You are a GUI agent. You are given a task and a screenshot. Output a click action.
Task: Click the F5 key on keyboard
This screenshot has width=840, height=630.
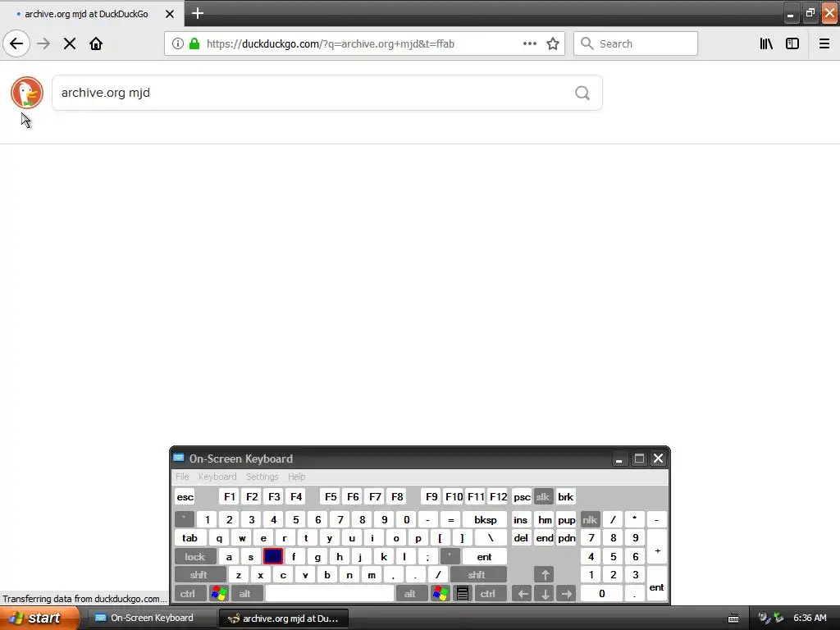(331, 496)
